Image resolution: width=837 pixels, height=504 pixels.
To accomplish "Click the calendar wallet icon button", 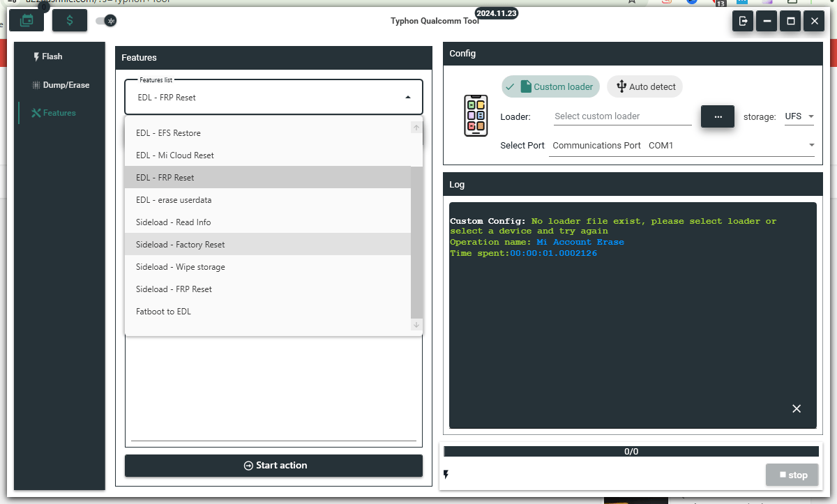I will pos(27,20).
